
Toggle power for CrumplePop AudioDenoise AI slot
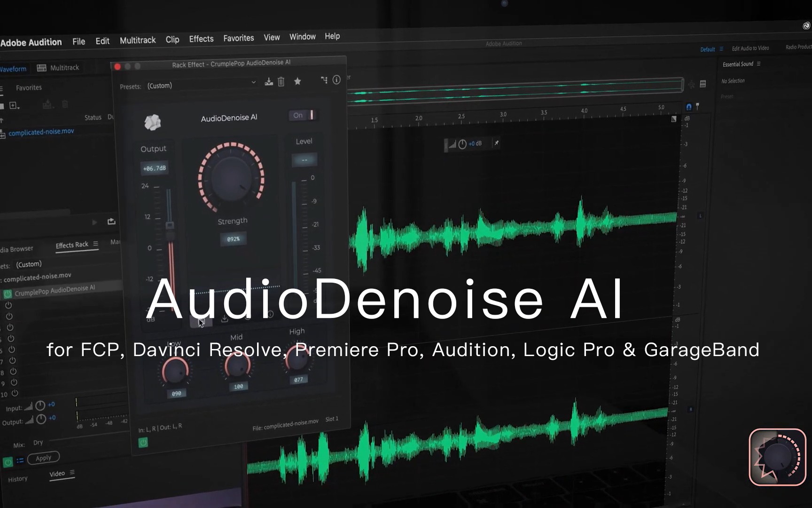click(8, 294)
